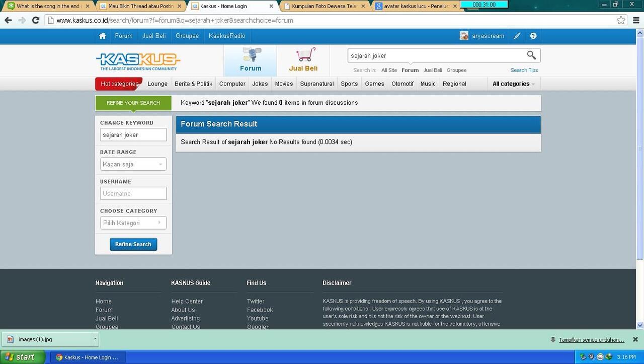Set search scope to Groupee
Screen dimensions: 644x364
(x=456, y=70)
